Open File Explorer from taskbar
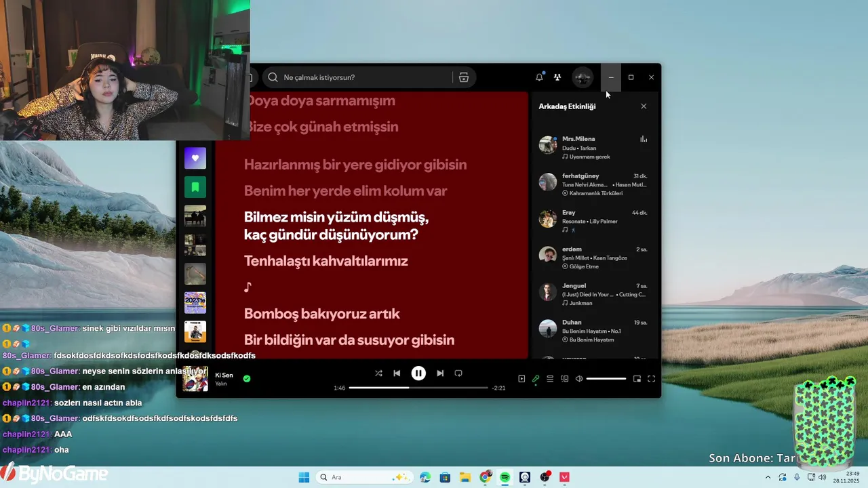The height and width of the screenshot is (488, 868). 465,477
